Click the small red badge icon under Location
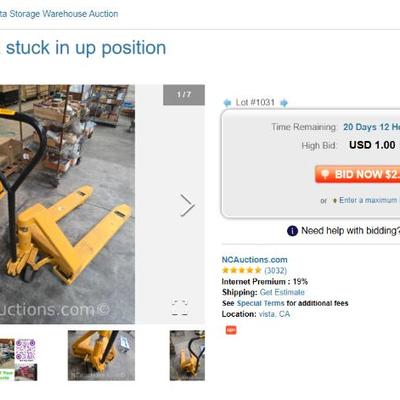This screenshot has height=400, width=400. [x=231, y=330]
